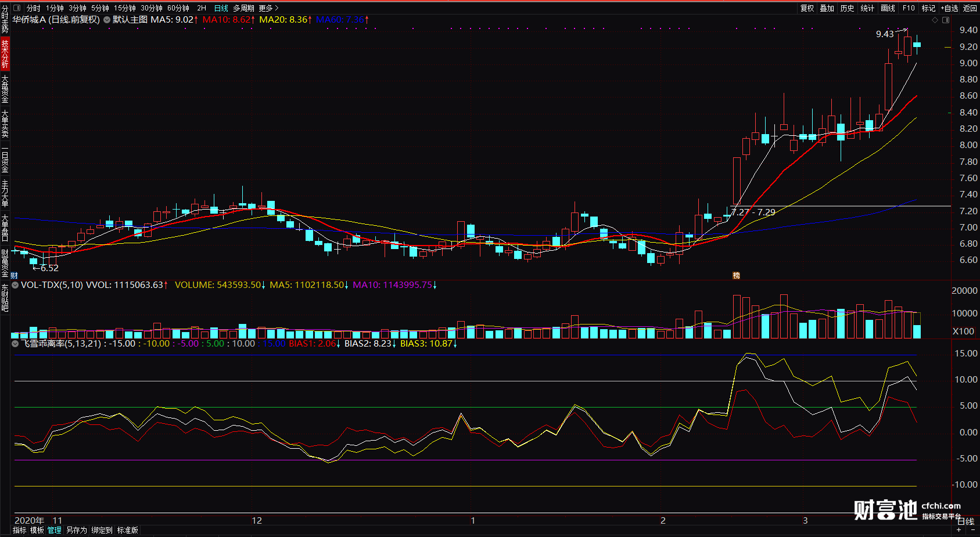980x537 pixels.
Task: Open 大盘资金 sidebar tab
Action: [x=5, y=88]
